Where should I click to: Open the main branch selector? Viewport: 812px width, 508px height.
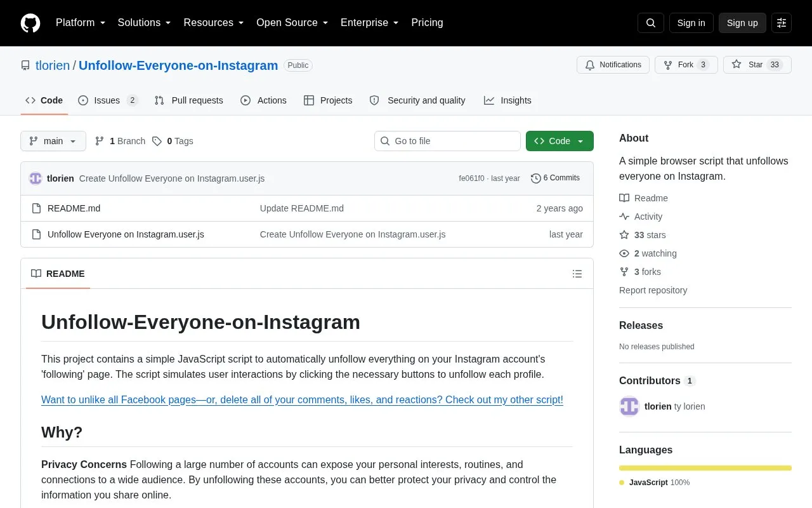click(x=53, y=141)
